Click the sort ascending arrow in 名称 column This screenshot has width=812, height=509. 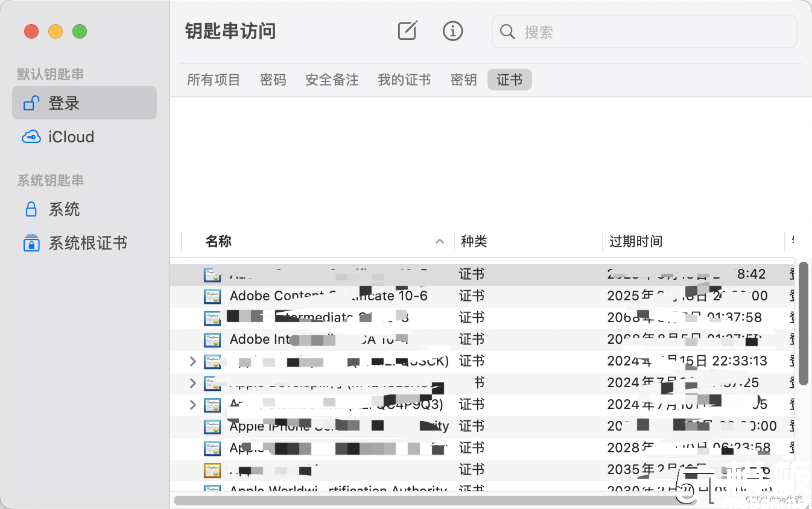tap(440, 242)
